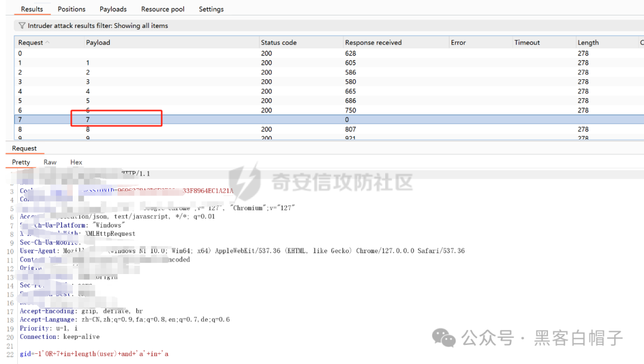Screen dimensions: 644x364
Task: Click response received value 807
Action: pos(351,129)
